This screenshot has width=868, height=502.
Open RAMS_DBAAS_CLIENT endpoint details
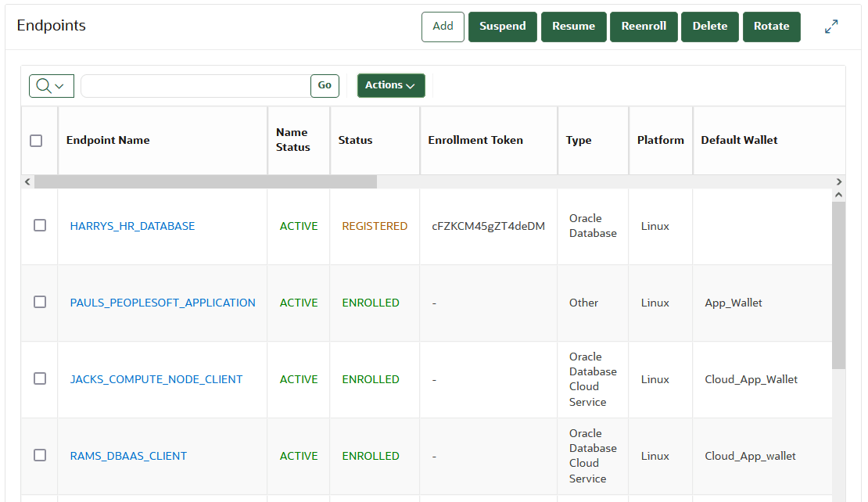pos(127,456)
